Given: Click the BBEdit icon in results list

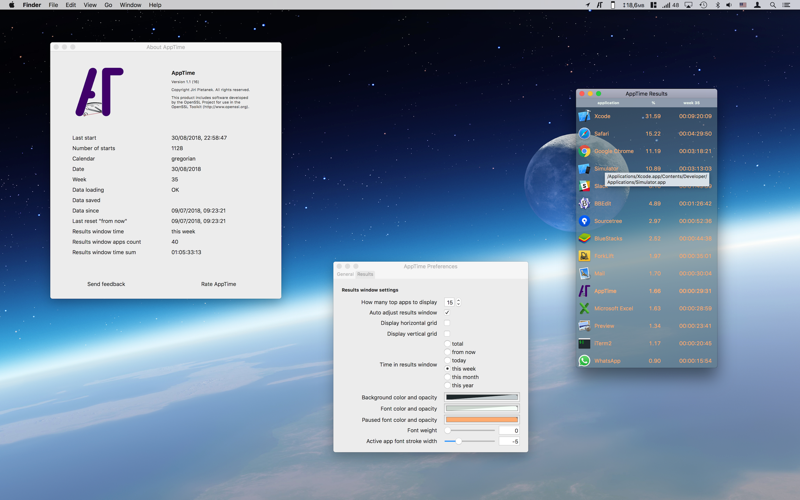Looking at the screenshot, I should pos(584,203).
